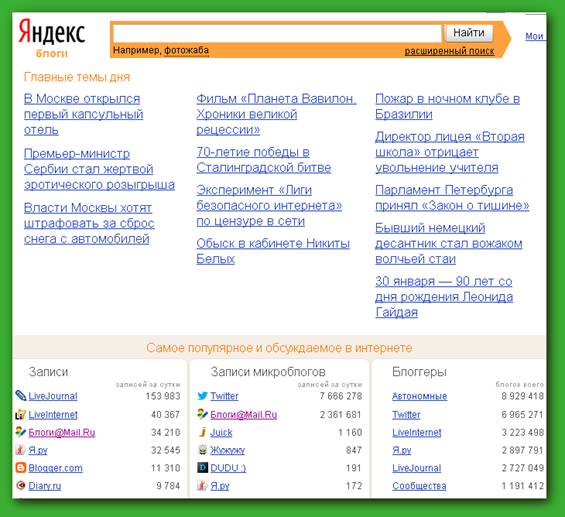Screen dimensions: 565x517
Task: Click the Найти search button
Action: tap(468, 33)
